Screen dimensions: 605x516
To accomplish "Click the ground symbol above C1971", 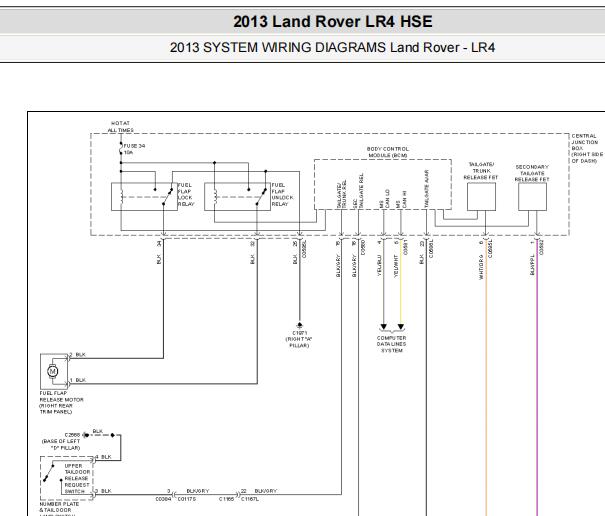I will 300,325.
